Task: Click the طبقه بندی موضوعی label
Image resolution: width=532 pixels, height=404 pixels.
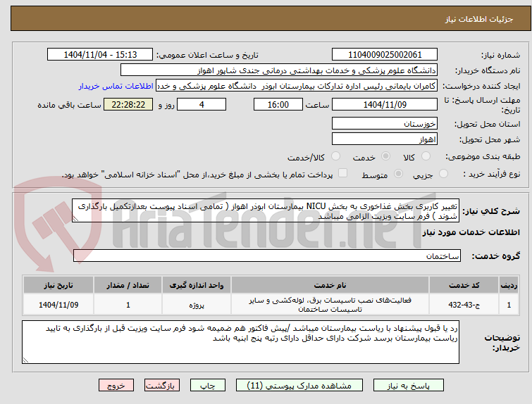Action: [483, 156]
